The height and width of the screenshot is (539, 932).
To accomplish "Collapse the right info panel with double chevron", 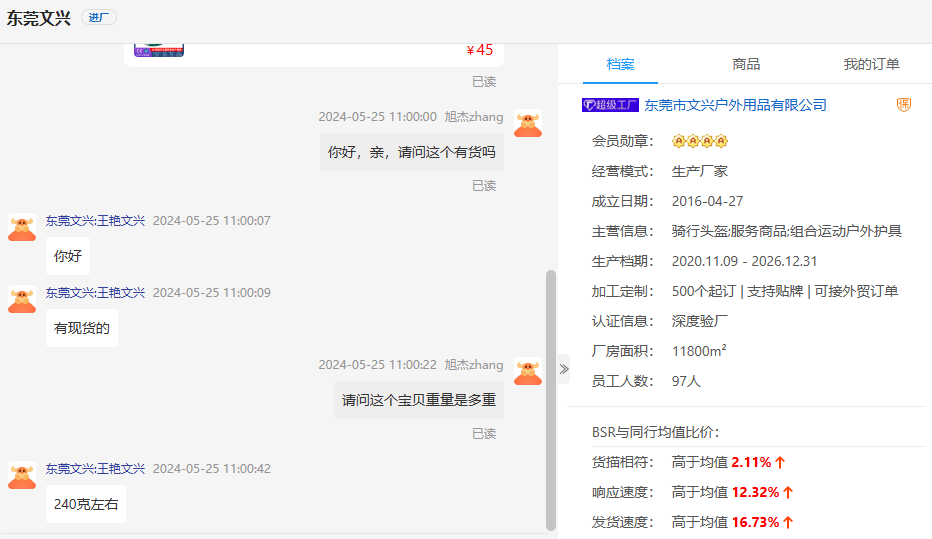I will 564,369.
